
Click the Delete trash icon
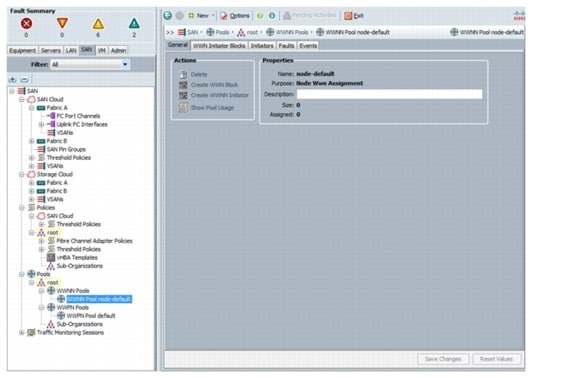183,74
